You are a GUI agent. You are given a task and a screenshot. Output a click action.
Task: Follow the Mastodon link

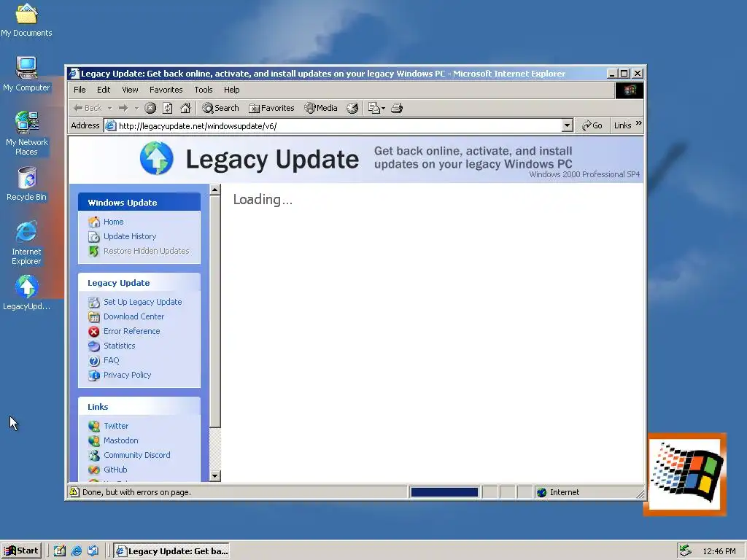(121, 440)
